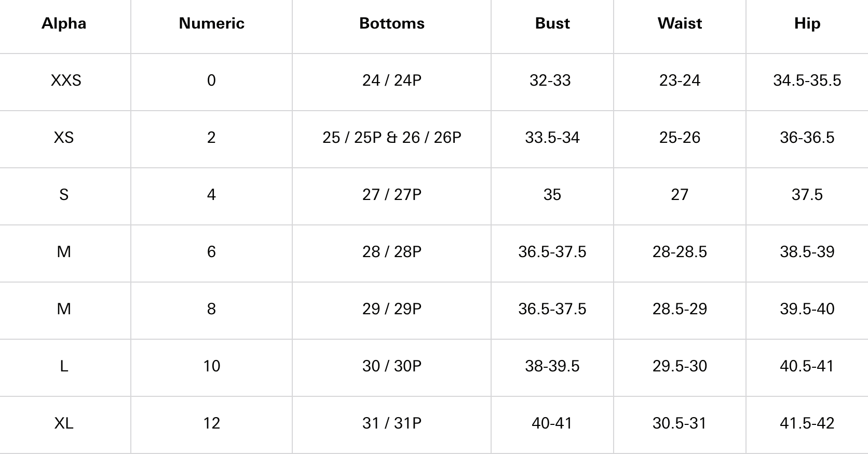Screen dimensions: 868x454
Task: Click the Numeric column header
Action: point(211,23)
